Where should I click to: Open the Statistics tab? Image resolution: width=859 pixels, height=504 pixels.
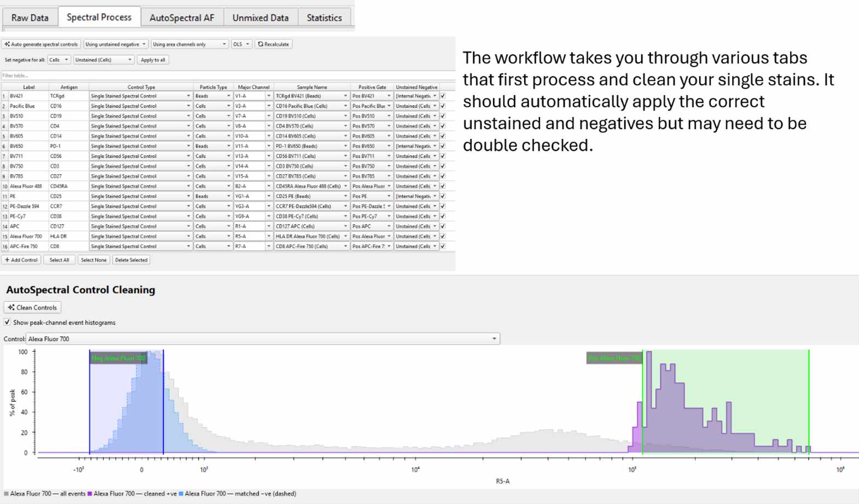point(324,17)
